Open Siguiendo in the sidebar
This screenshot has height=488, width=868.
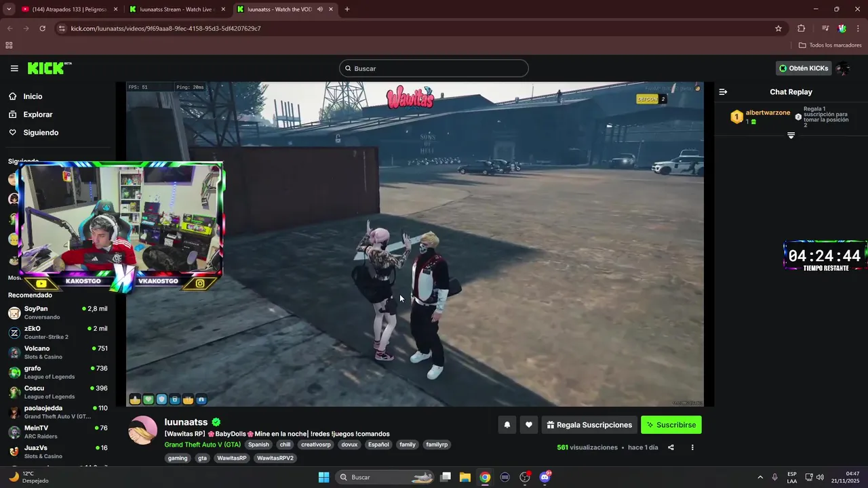coord(41,132)
